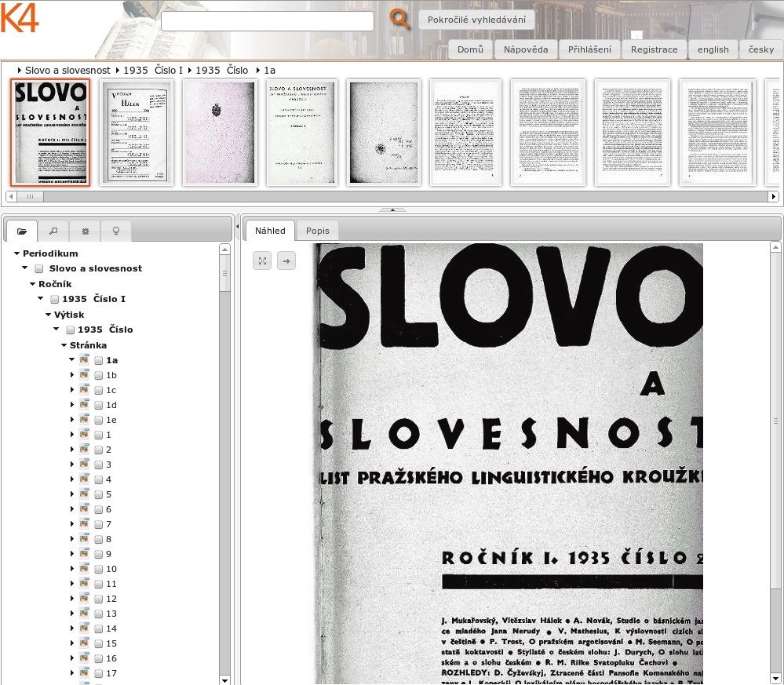
Task: Switch language to česky
Action: click(761, 49)
